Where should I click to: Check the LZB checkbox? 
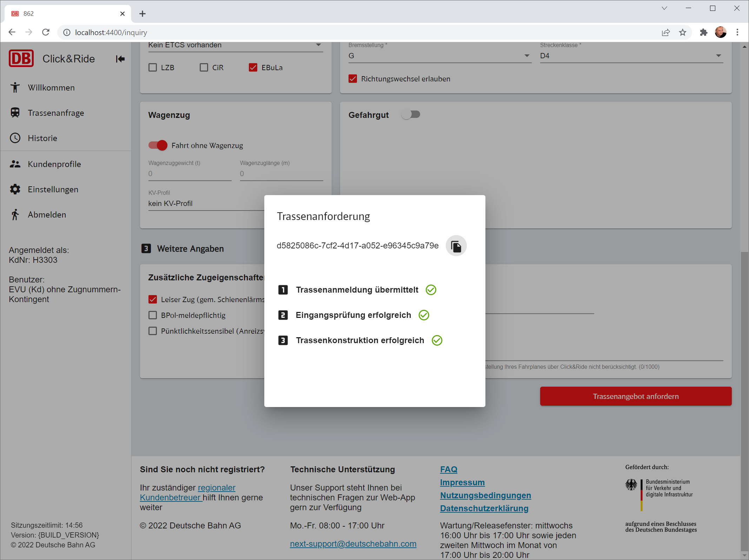[153, 67]
